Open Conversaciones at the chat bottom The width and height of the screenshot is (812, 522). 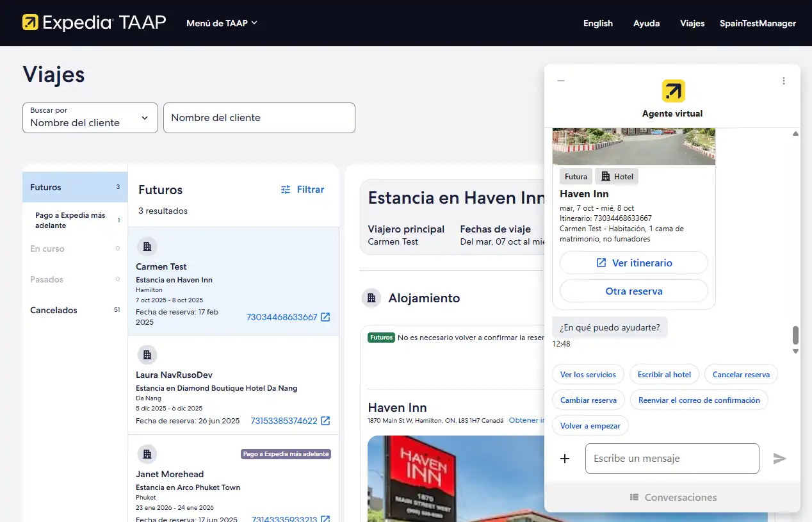[672, 497]
